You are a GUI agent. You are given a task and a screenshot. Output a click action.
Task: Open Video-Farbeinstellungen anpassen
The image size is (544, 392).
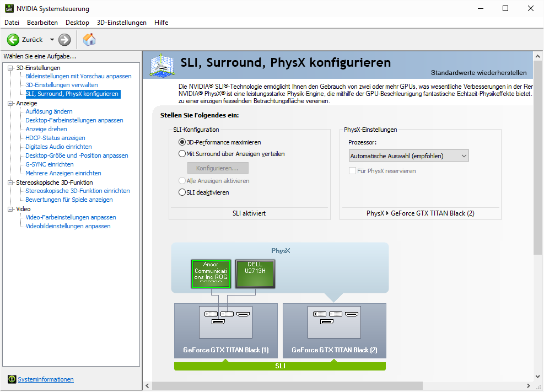(71, 218)
